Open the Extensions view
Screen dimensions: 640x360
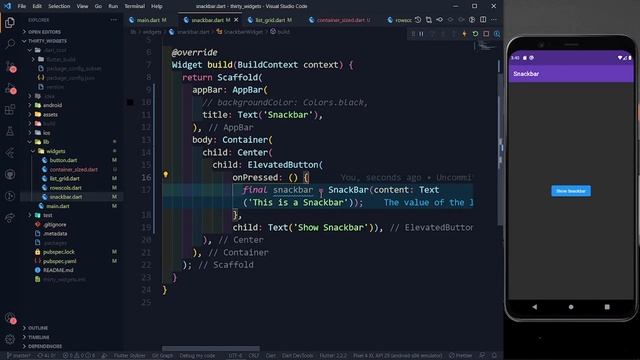pyautogui.click(x=10, y=109)
